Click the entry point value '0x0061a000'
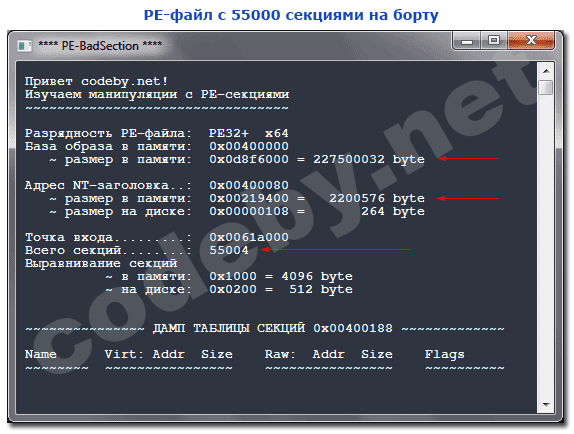The height and width of the screenshot is (434, 574). pos(249,237)
